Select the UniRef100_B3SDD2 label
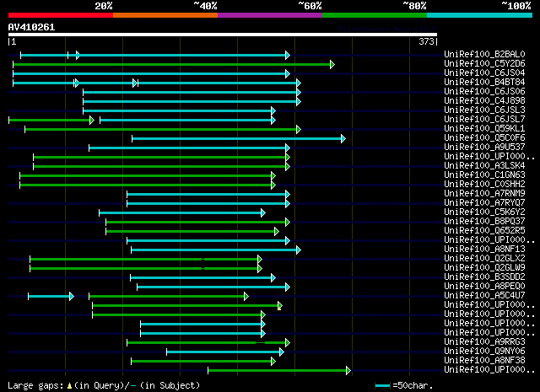Viewport: 540px width, 392px height. coord(484,277)
